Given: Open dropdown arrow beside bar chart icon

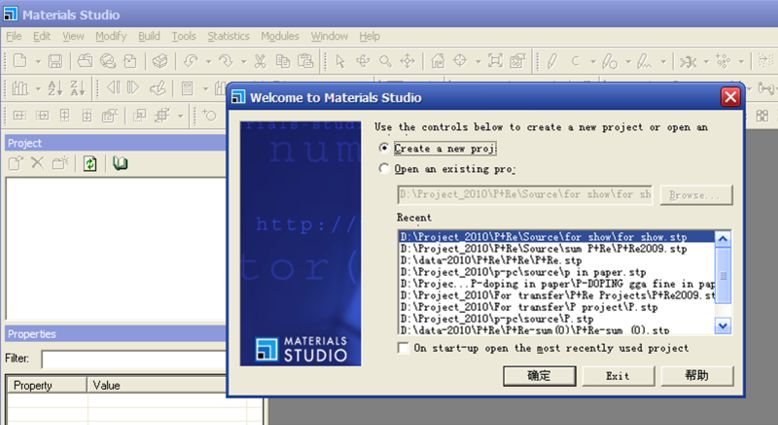Looking at the screenshot, I should pyautogui.click(x=38, y=89).
